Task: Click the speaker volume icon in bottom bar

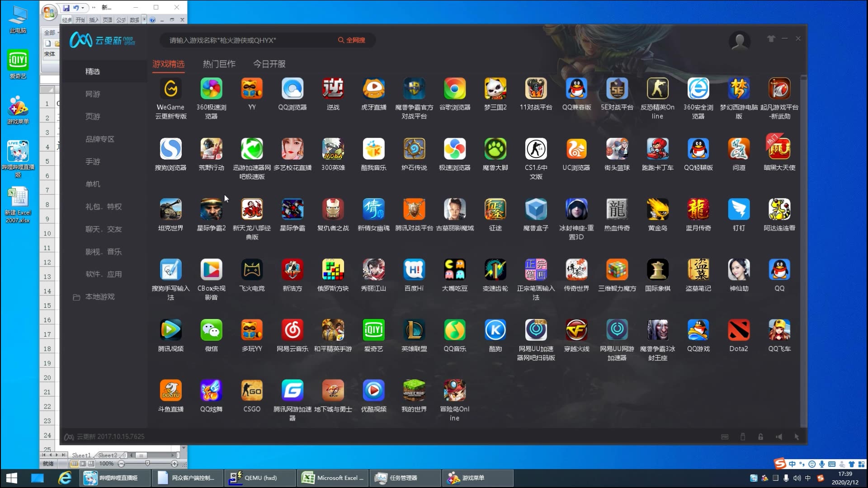Action: pyautogui.click(x=778, y=437)
